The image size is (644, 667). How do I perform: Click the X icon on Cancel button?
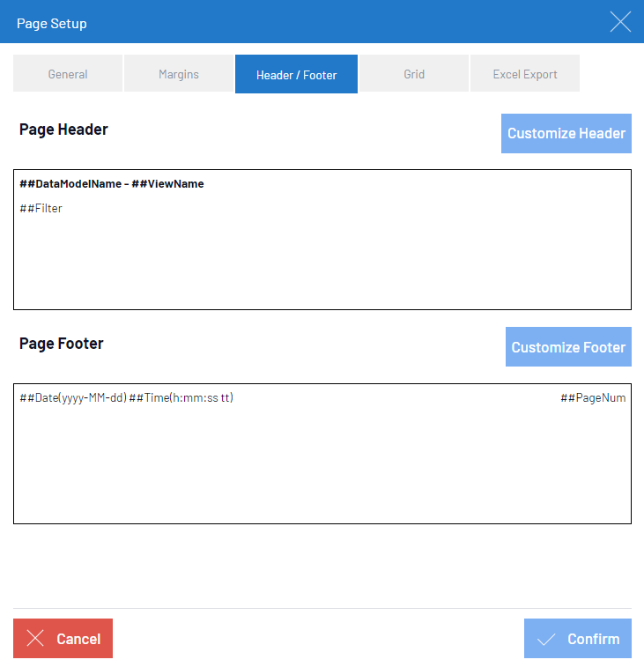[x=35, y=638]
